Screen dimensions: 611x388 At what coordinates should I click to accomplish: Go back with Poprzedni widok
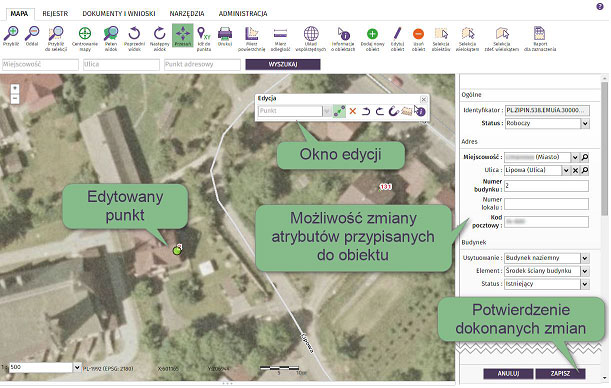(x=134, y=39)
